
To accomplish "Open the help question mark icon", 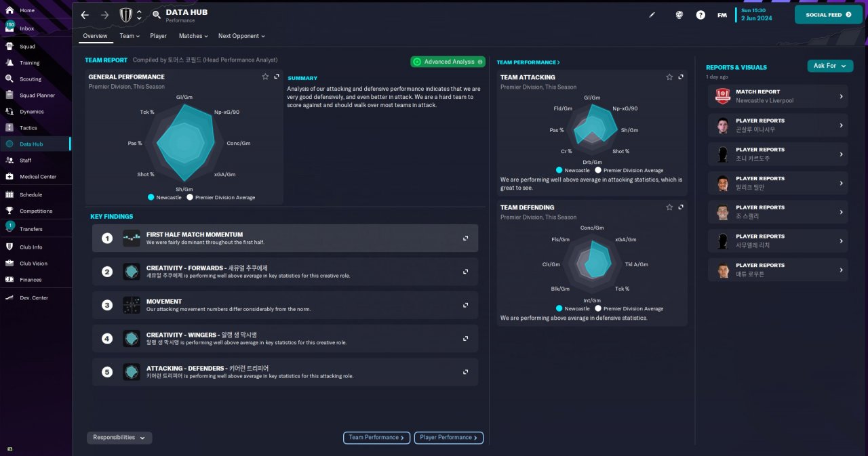I will [701, 15].
